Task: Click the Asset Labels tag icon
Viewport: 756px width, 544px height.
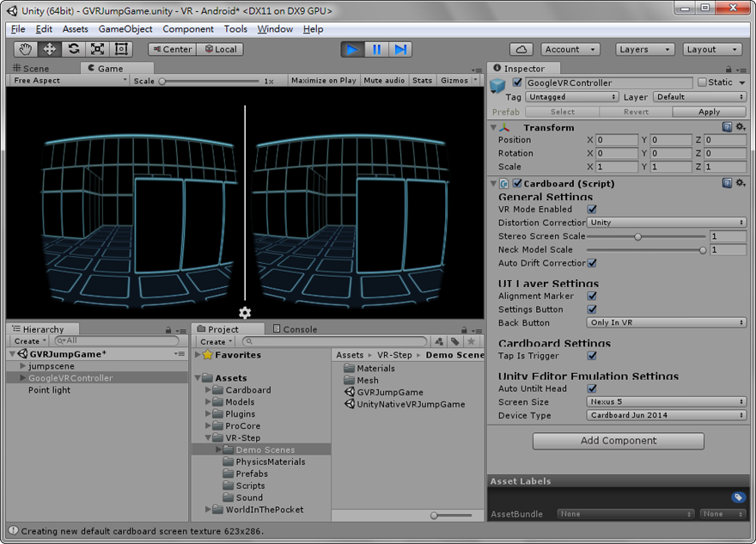Action: [x=738, y=498]
